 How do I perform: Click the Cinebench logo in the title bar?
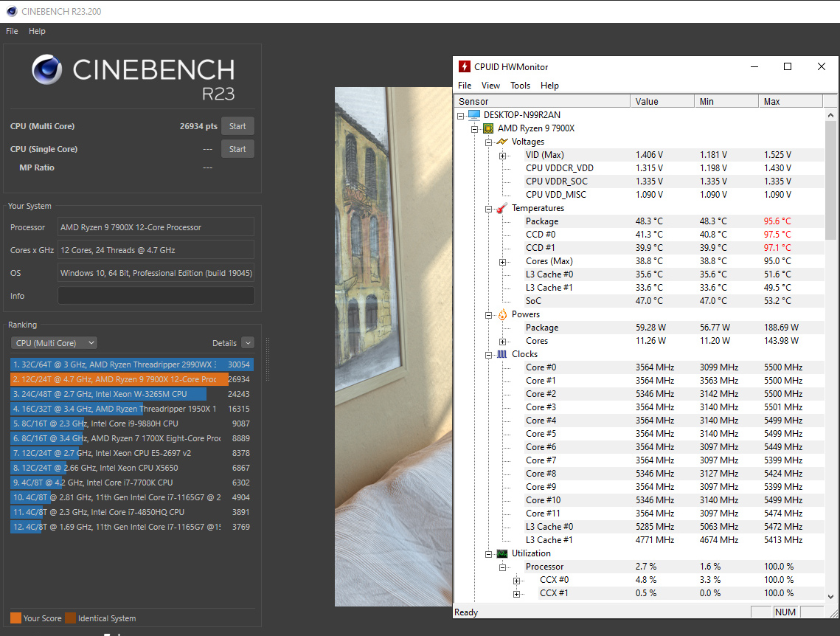11,11
